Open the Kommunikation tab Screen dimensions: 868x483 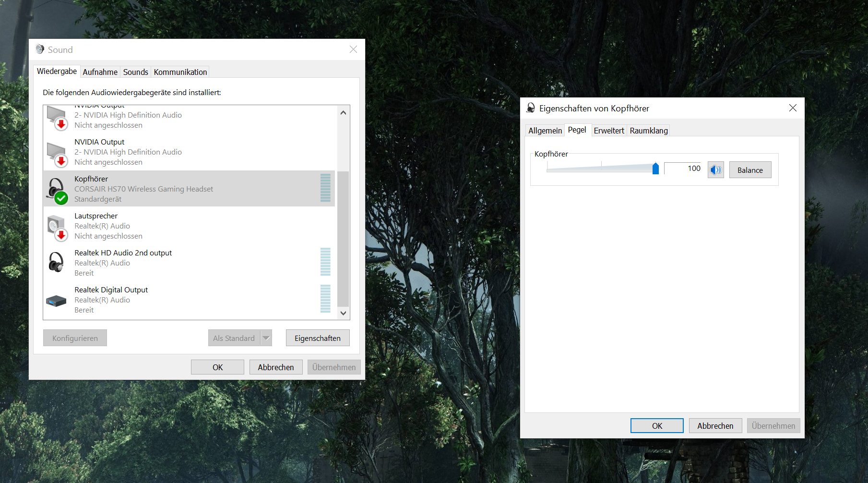180,72
